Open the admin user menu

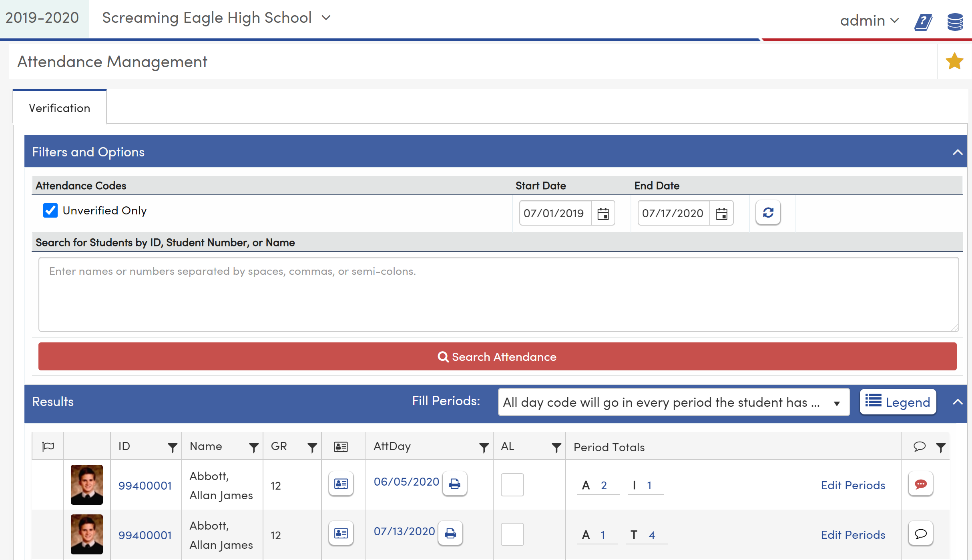(869, 20)
